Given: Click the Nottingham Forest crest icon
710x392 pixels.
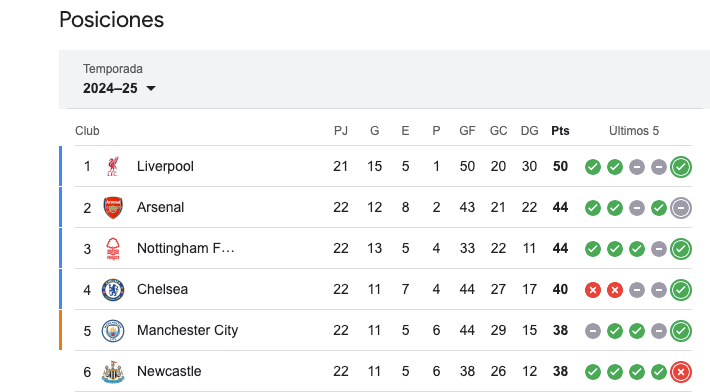Looking at the screenshot, I should pyautogui.click(x=113, y=249).
